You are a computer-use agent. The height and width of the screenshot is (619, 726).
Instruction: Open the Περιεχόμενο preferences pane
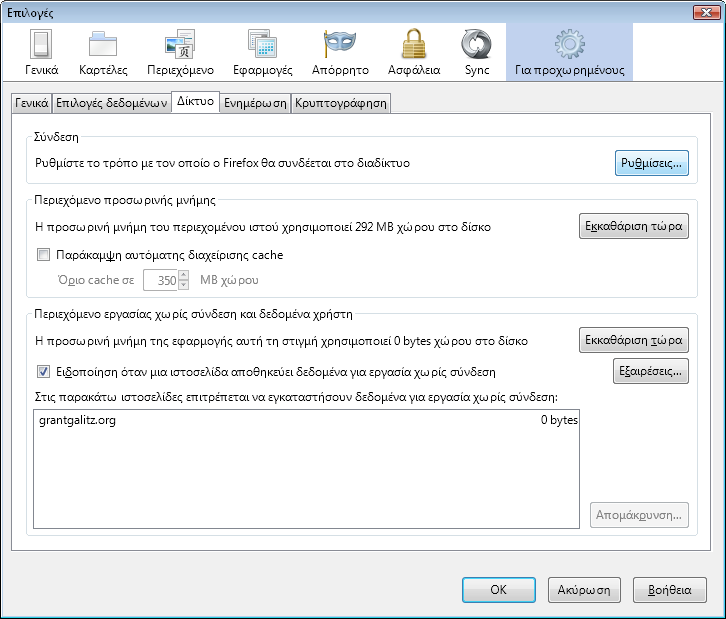tap(181, 52)
